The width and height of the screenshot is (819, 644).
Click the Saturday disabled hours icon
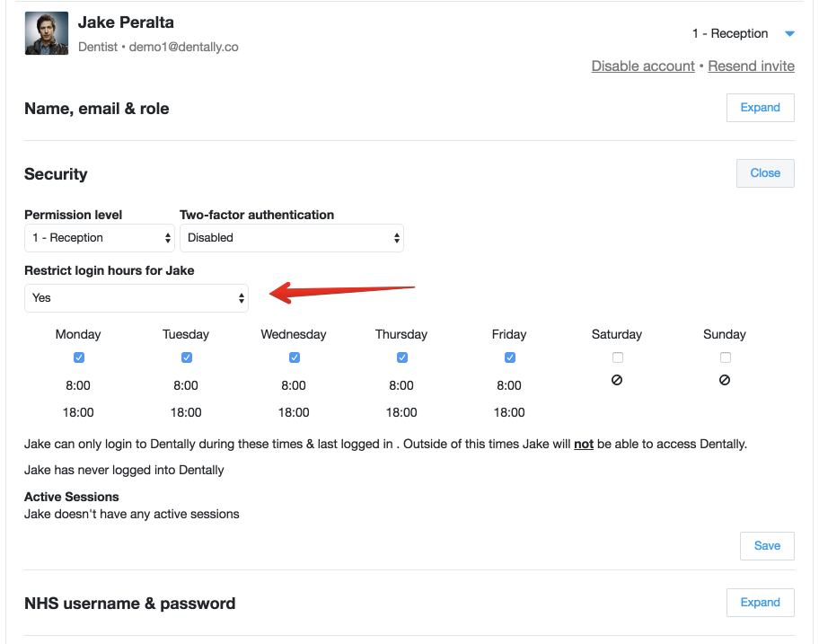pos(617,380)
